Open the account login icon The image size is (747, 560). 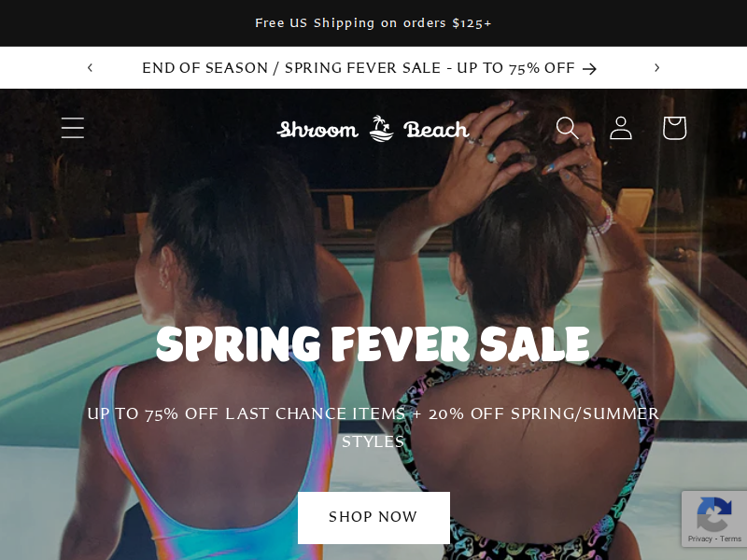point(621,128)
